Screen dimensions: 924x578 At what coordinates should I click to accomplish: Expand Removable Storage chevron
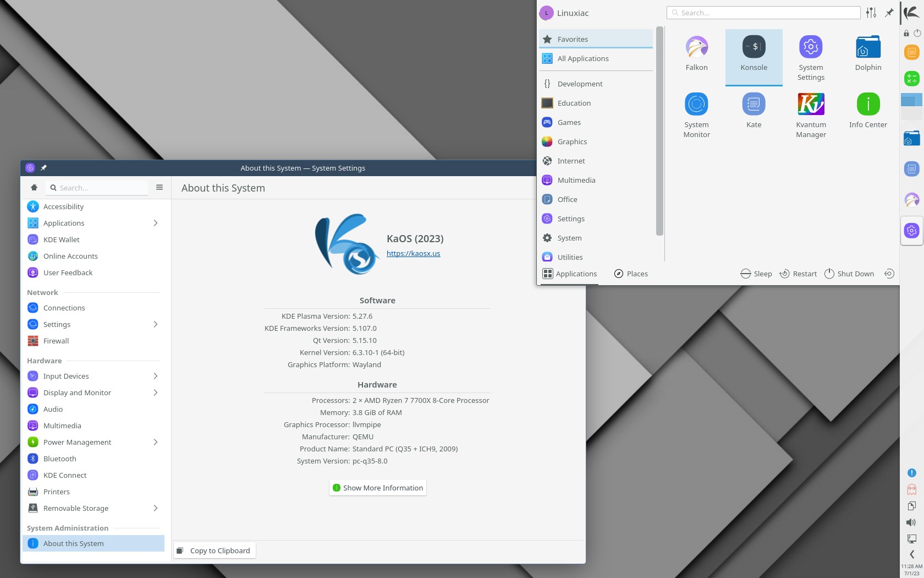tap(156, 508)
